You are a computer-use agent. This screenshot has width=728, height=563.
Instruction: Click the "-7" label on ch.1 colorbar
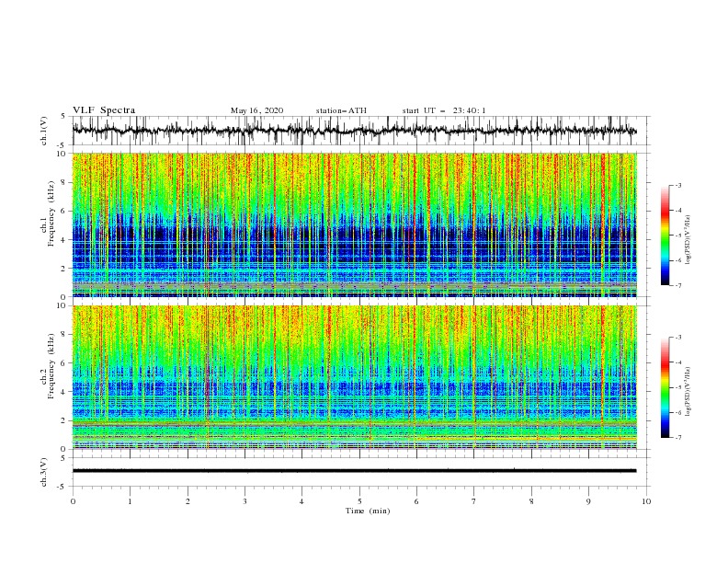678,285
